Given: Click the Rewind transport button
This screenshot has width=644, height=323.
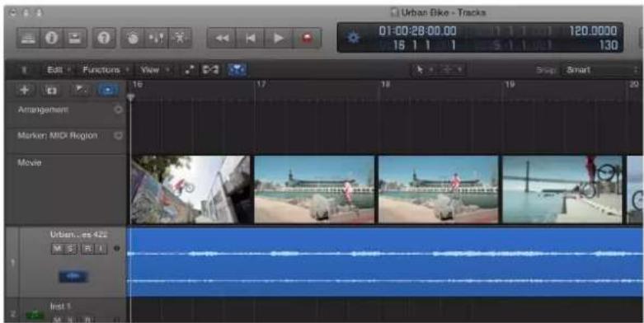Looking at the screenshot, I should 222,38.
